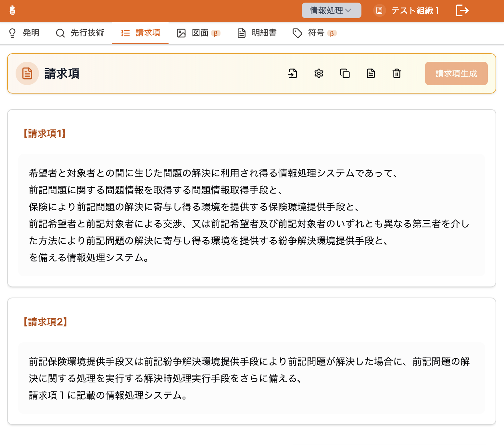Click the export claims icon
Screen dimensions: 504x445
[x=293, y=73]
